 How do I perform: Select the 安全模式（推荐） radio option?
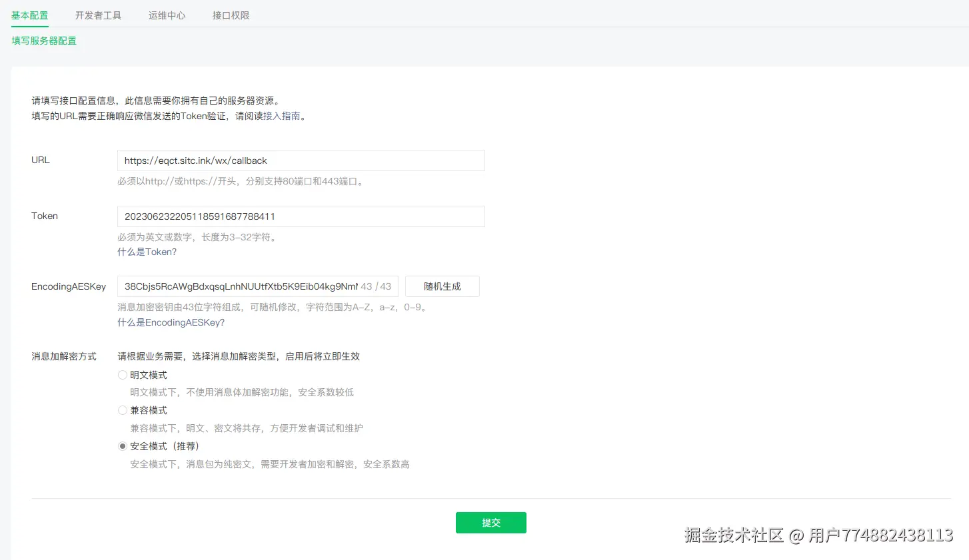[123, 446]
